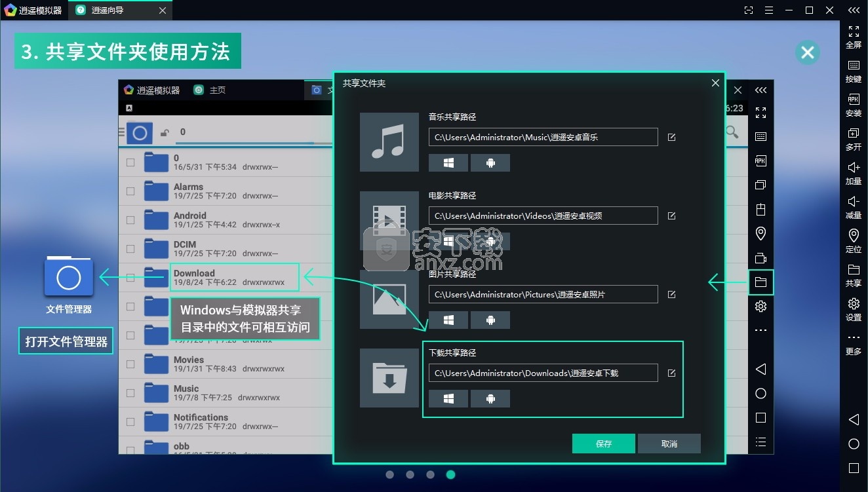Click the title bar hamburger menu icon

click(x=769, y=10)
